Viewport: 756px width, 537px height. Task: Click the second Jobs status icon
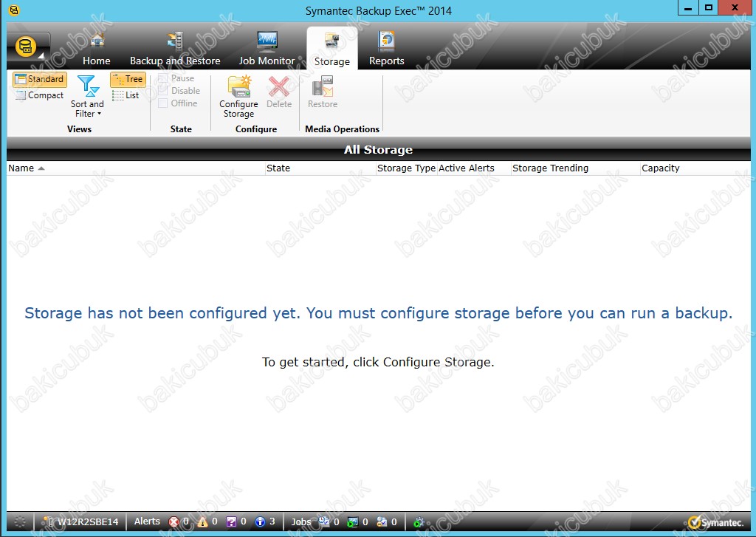point(353,521)
